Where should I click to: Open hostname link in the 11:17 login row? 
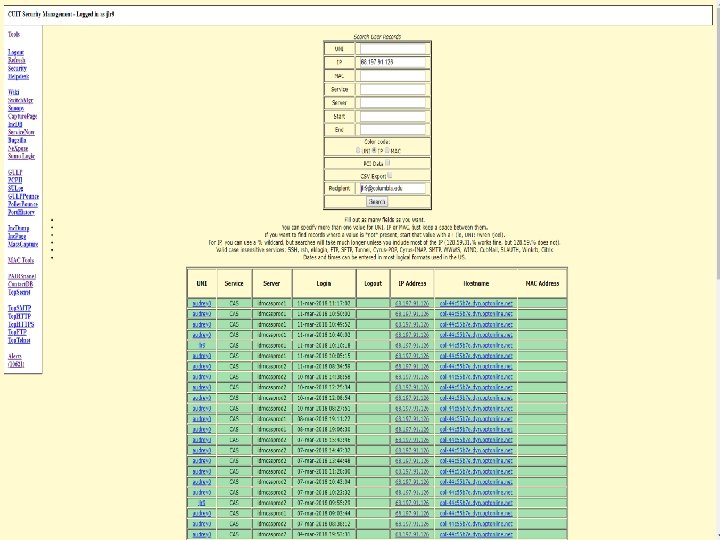click(476, 304)
